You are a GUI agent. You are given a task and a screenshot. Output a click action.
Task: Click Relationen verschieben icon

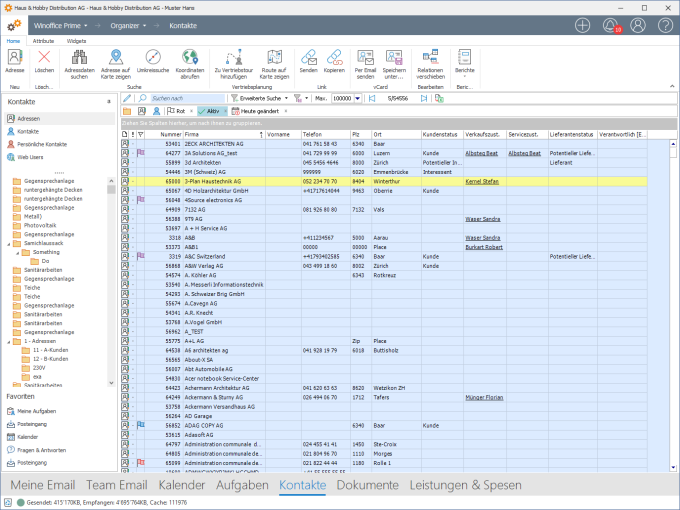(431, 57)
